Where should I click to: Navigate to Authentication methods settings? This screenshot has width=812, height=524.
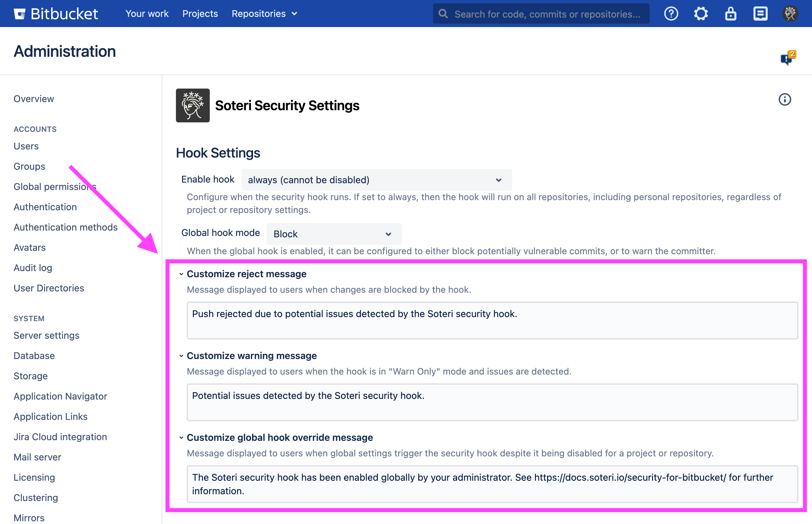tap(65, 227)
